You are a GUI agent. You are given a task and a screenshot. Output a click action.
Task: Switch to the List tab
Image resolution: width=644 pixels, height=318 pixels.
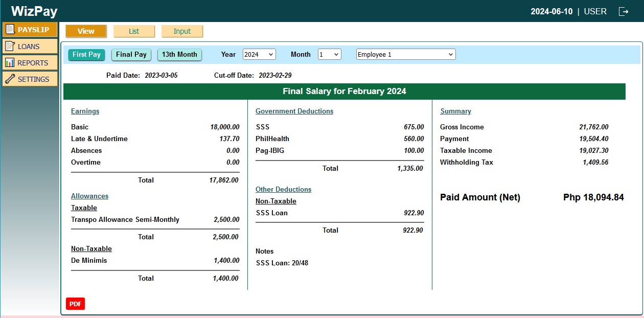[x=134, y=31]
